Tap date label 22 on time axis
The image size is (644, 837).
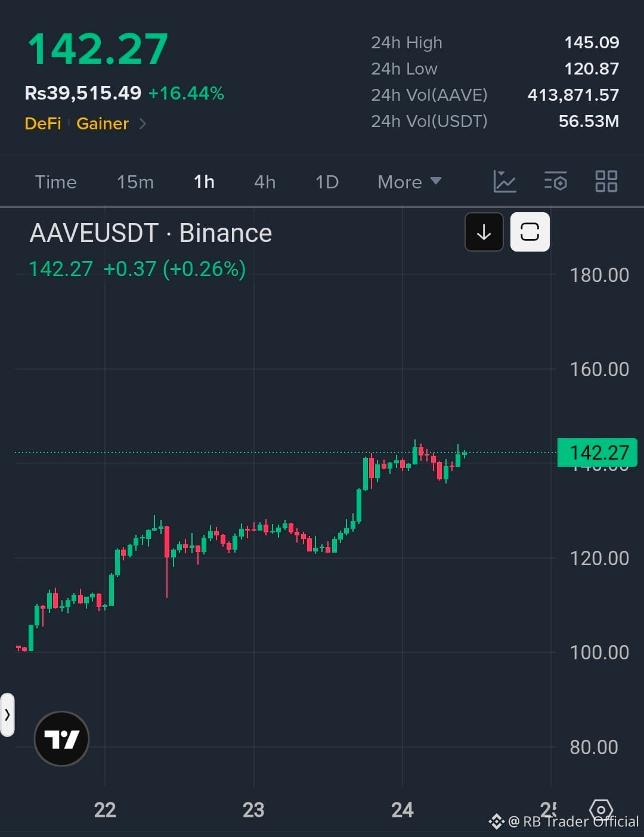(x=105, y=810)
